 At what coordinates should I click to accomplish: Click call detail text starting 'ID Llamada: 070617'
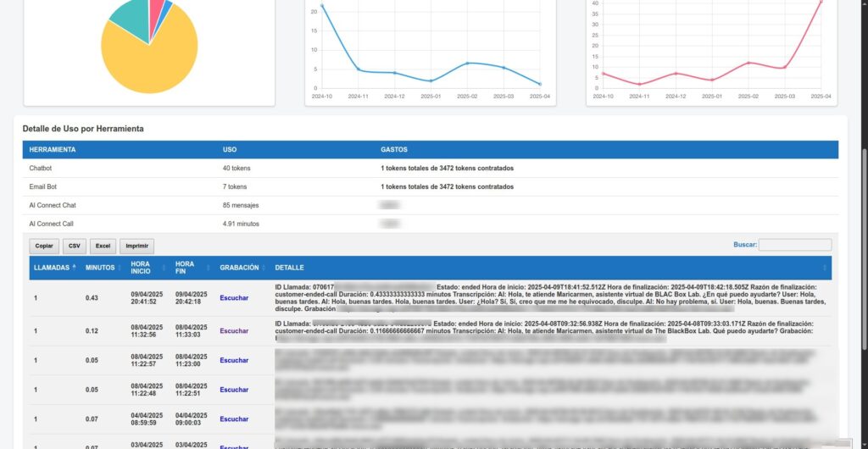(x=551, y=298)
